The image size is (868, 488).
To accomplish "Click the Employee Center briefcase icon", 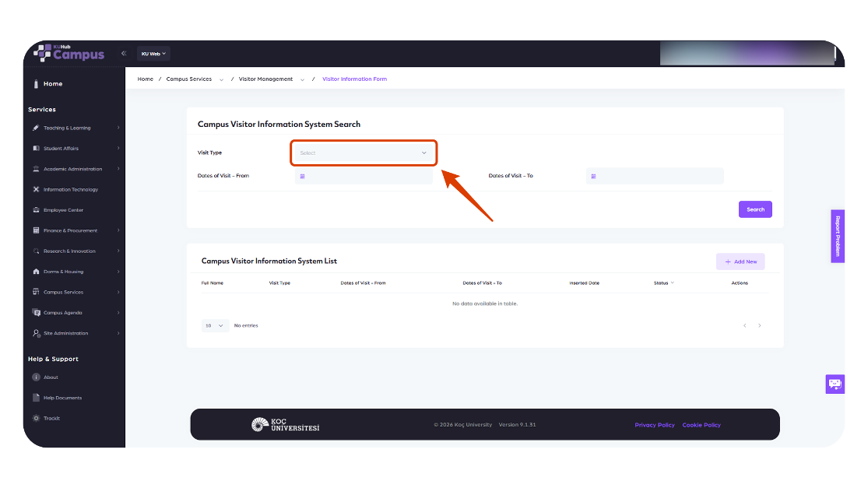I will [36, 209].
